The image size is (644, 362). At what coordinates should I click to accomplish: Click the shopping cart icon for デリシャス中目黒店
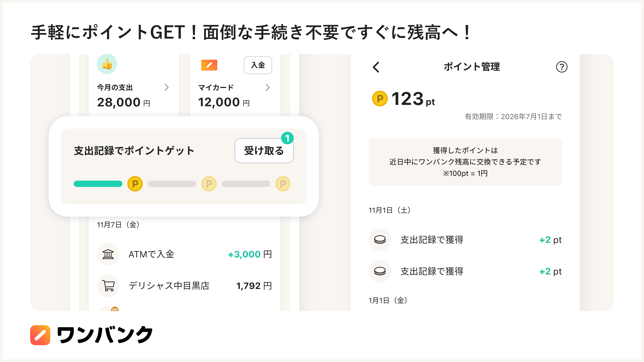pos(108,286)
